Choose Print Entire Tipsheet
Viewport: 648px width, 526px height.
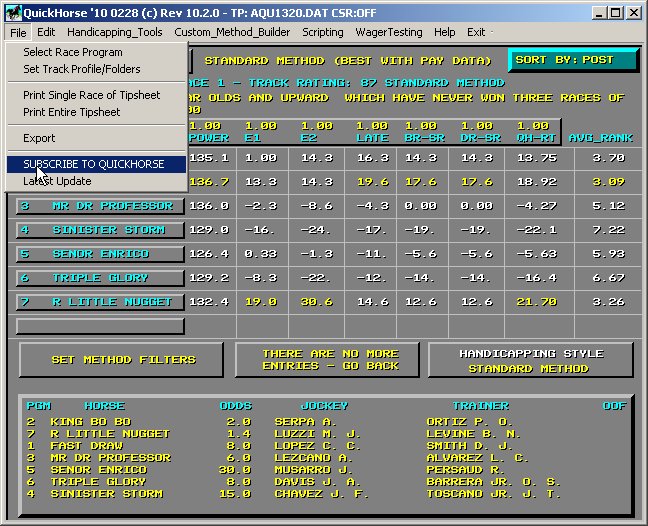click(x=72, y=112)
